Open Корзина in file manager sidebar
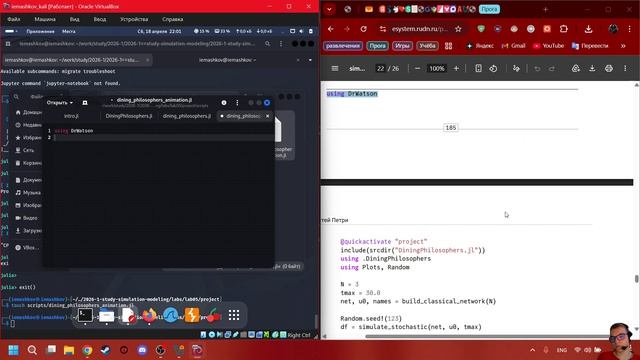 point(28,163)
